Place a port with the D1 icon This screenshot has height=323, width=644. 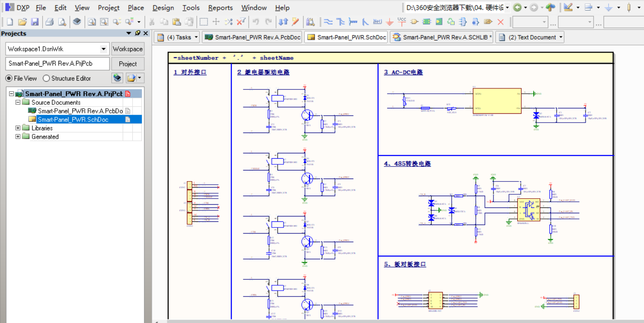tap(488, 22)
